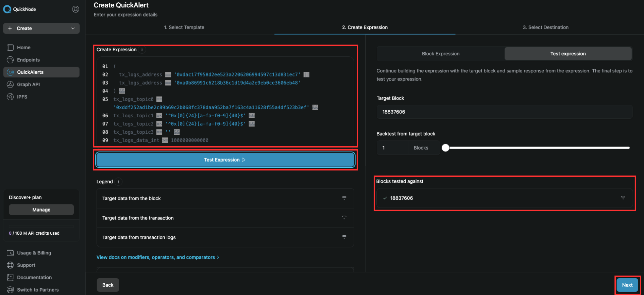The width and height of the screenshot is (644, 295).
Task: Click the Backtest blocks number field
Action: point(392,148)
